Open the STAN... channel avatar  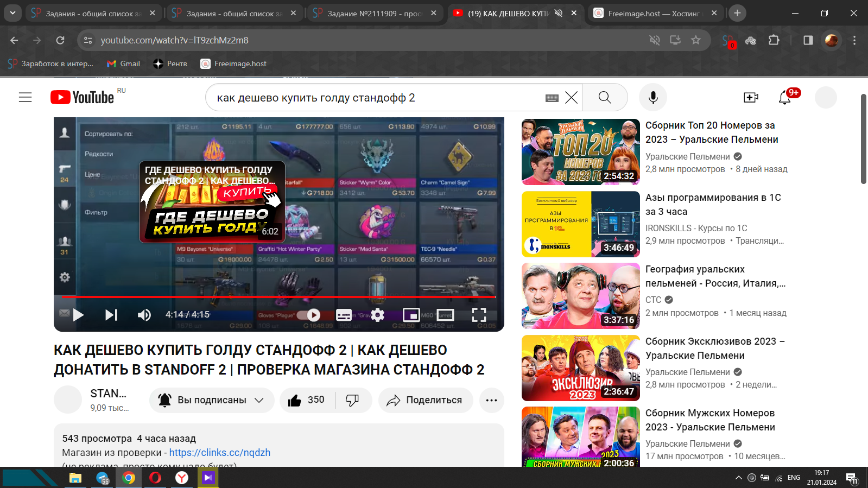[x=67, y=400]
